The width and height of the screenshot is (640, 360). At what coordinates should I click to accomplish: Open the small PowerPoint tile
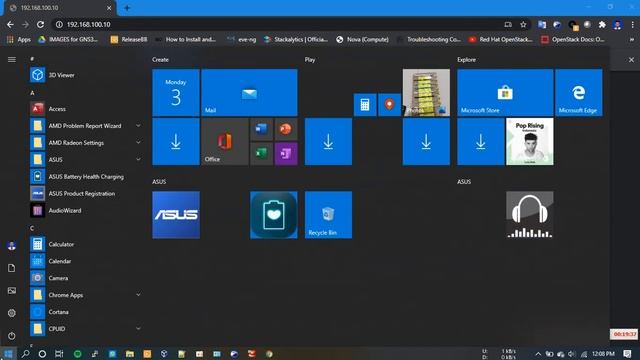tap(286, 129)
